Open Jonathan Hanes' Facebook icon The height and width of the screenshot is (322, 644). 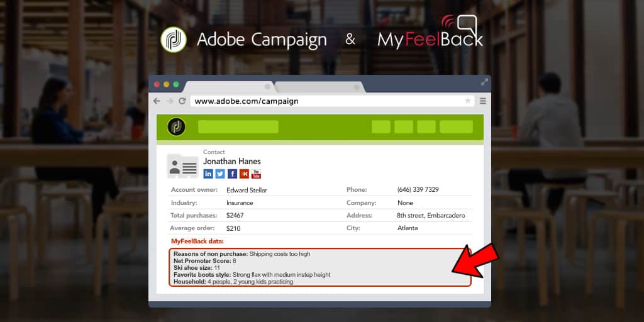pyautogui.click(x=233, y=174)
